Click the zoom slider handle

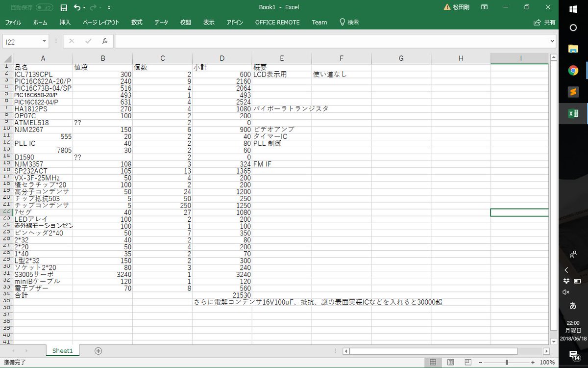tap(507, 363)
